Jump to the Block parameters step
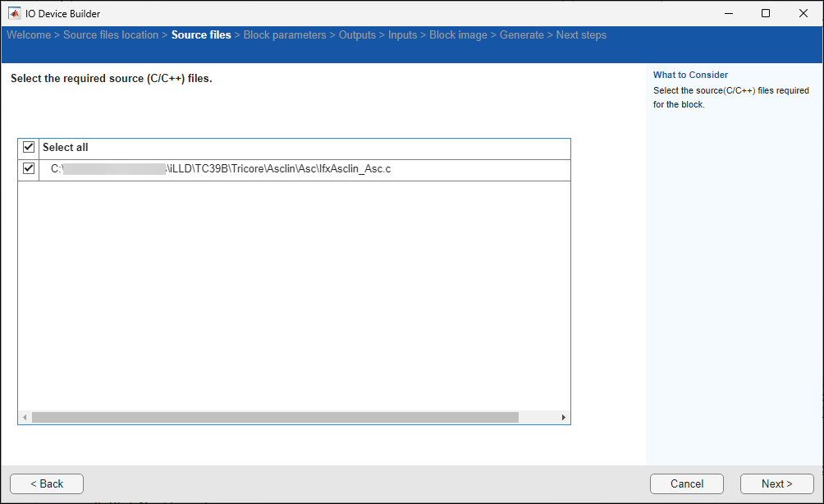The image size is (824, 504). coord(285,34)
